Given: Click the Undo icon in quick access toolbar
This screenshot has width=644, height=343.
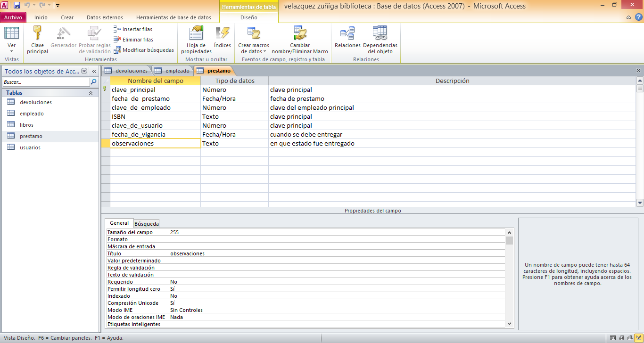Looking at the screenshot, I should pyautogui.click(x=27, y=6).
